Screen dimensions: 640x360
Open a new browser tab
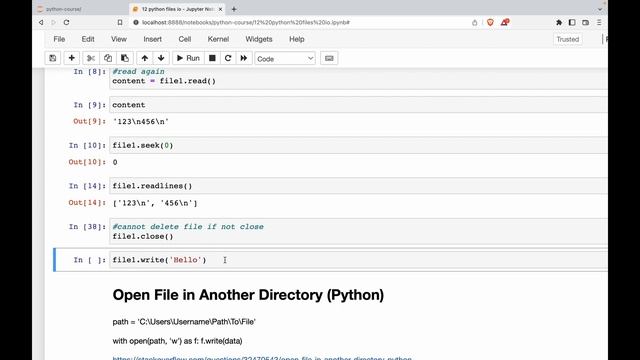(x=234, y=9)
